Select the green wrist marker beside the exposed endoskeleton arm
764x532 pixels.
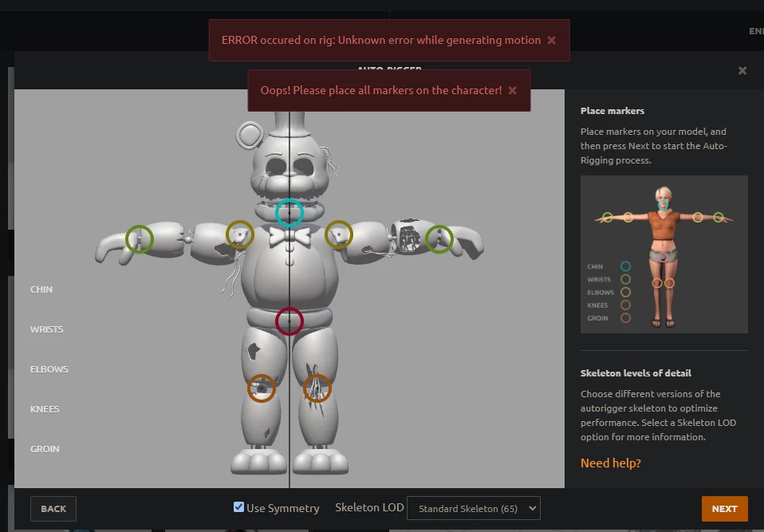coord(439,239)
